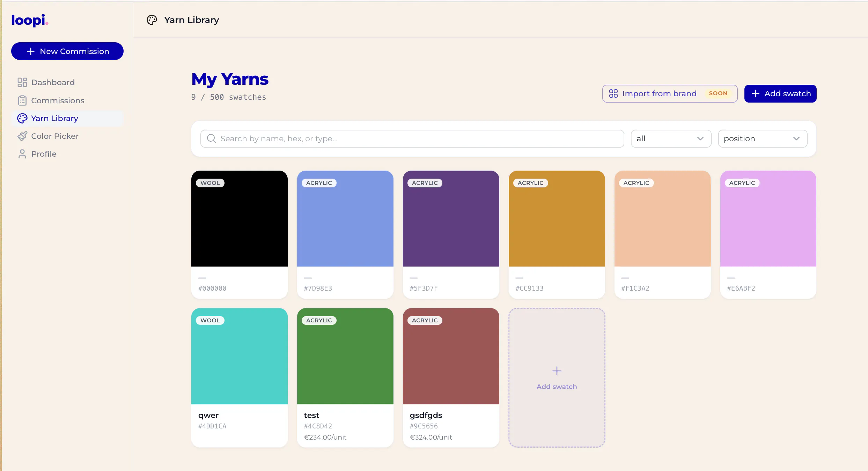Focus the search by name, hex, or type field
This screenshot has height=471, width=868.
412,139
